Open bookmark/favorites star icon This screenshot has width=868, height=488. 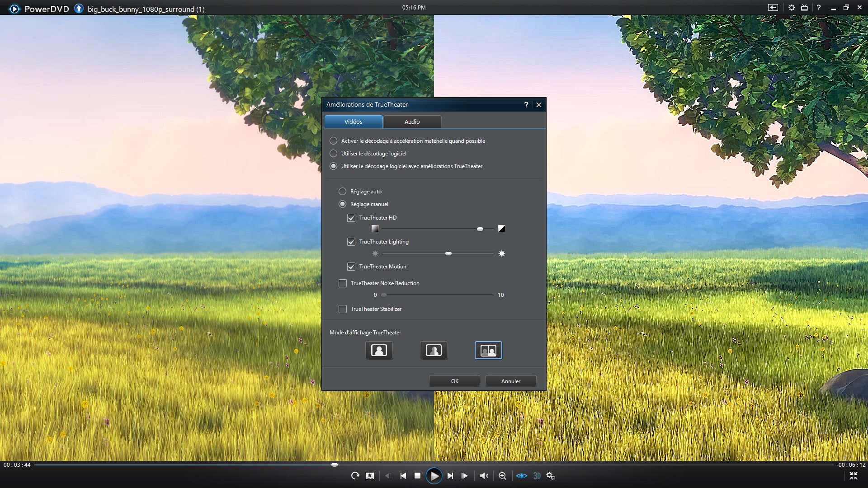coord(370,475)
